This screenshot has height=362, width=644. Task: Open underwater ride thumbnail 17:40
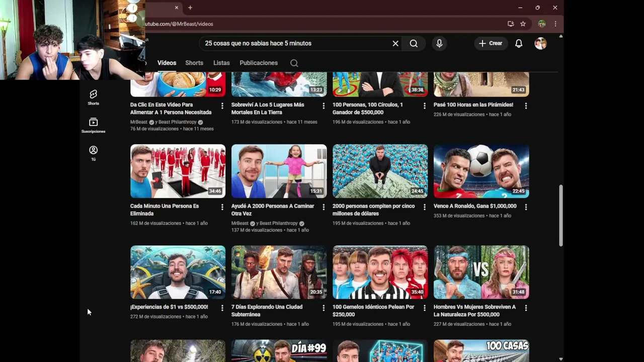pyautogui.click(x=178, y=273)
